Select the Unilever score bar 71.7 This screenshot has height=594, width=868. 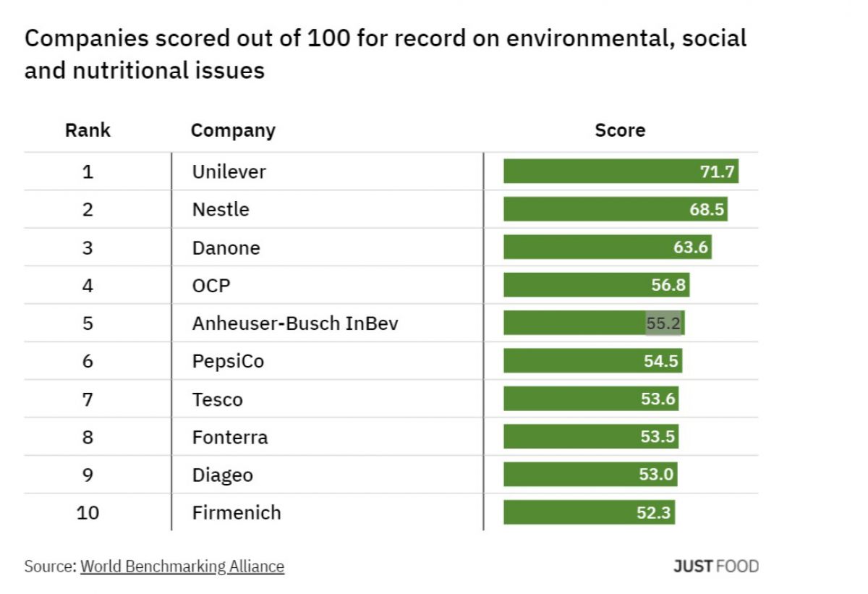pyautogui.click(x=621, y=171)
